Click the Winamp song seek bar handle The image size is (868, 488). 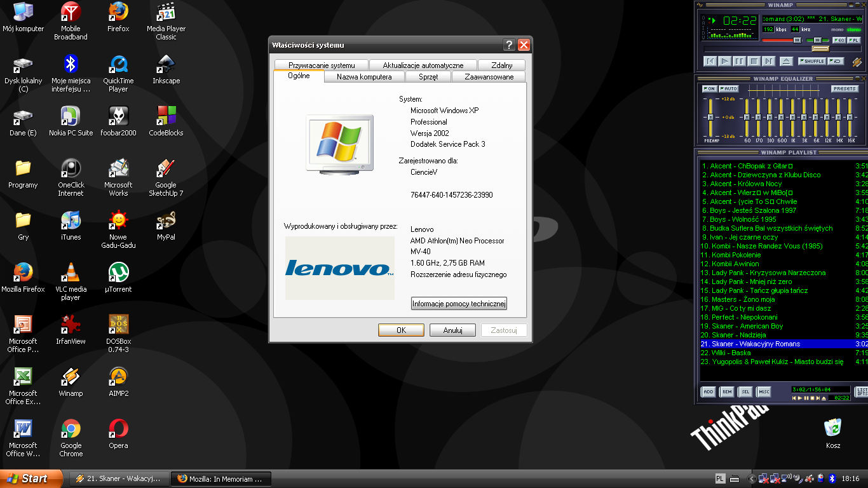821,49
